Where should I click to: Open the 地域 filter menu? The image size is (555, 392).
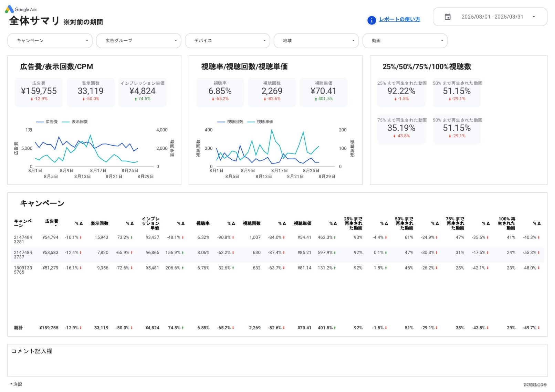coord(316,40)
